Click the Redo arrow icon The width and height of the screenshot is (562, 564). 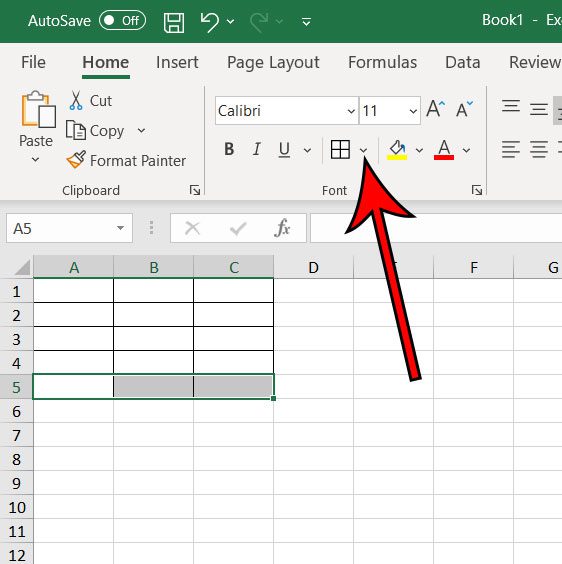pos(259,22)
